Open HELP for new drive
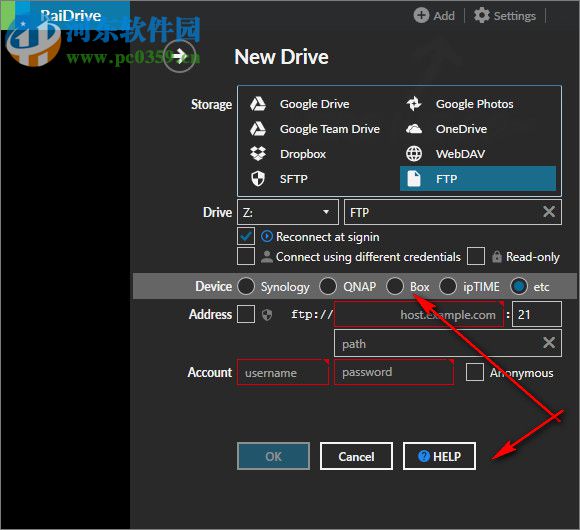 (x=439, y=456)
